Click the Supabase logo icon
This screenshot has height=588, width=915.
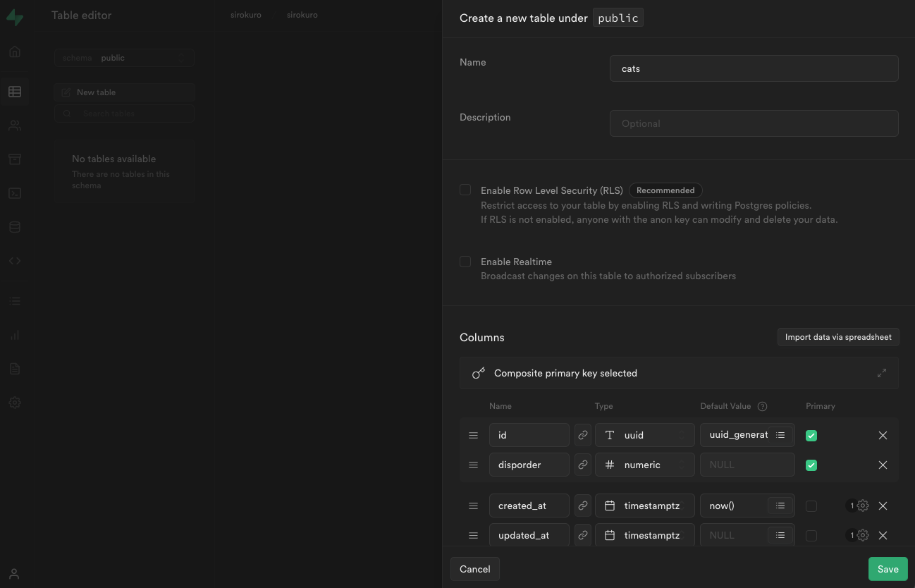coord(15,17)
